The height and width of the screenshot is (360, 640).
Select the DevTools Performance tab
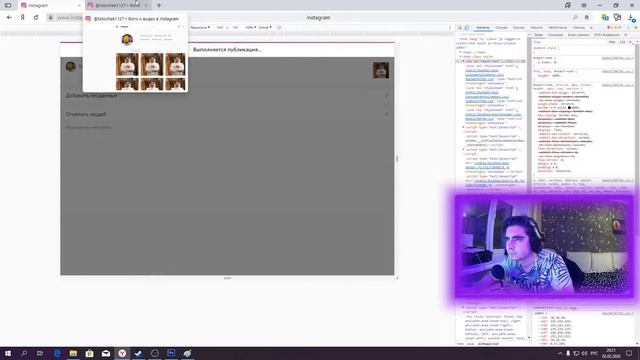558,27
